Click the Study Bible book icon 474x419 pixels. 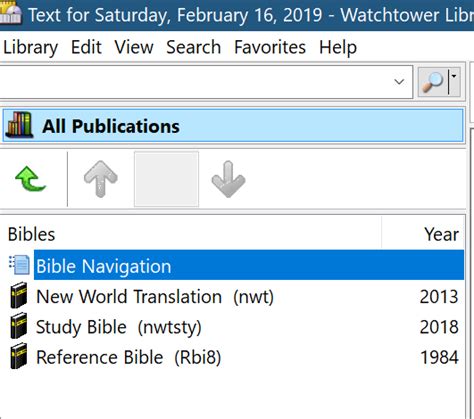coord(19,326)
